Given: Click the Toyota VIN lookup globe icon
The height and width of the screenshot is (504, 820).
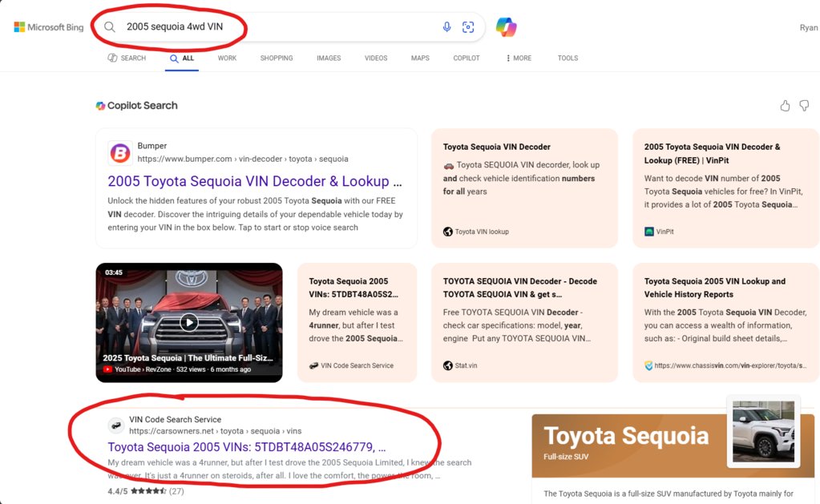Looking at the screenshot, I should point(447,232).
